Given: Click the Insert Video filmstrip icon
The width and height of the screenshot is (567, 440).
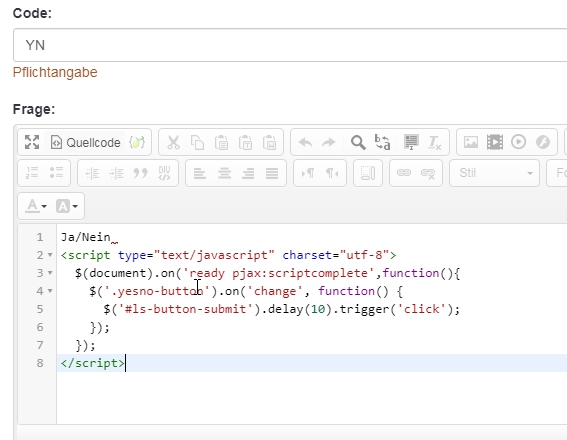Looking at the screenshot, I should click(495, 142).
